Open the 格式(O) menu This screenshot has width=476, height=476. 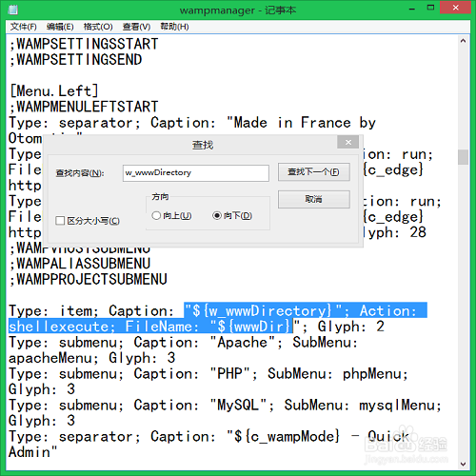[98, 27]
